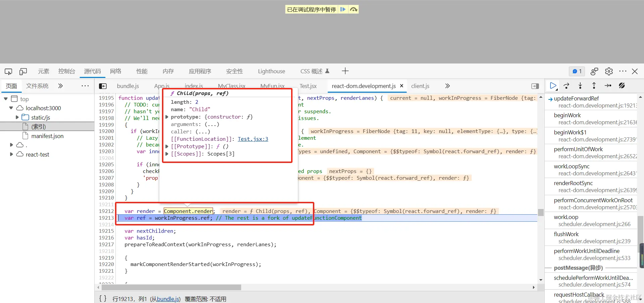This screenshot has width=644, height=303.
Task: Open the feedback/people icon
Action: [594, 71]
